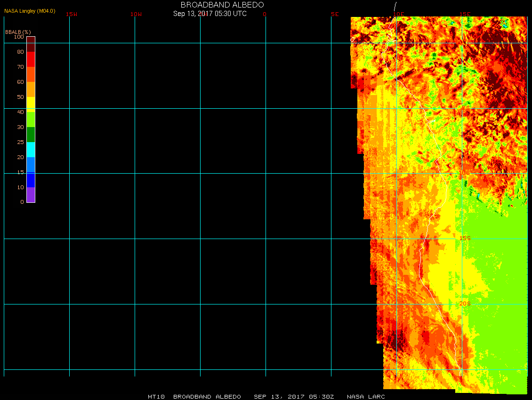Click the 15E longitude label

pos(465,14)
